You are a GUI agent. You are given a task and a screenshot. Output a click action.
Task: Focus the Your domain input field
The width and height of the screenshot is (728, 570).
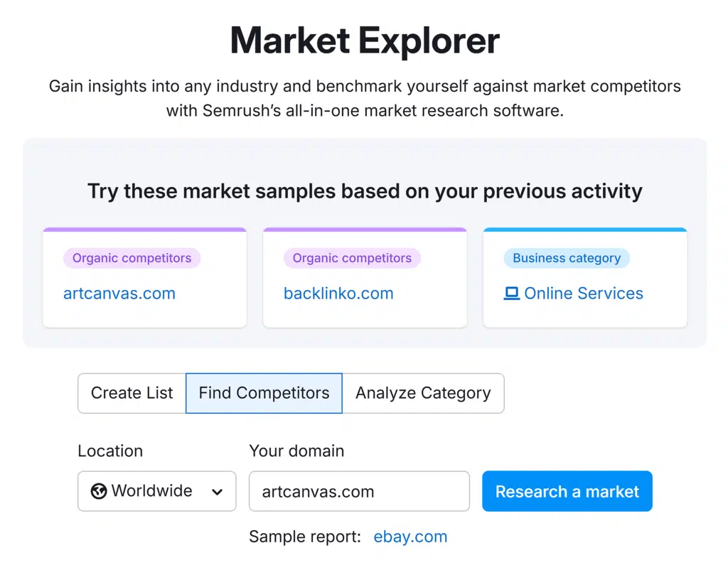(359, 491)
